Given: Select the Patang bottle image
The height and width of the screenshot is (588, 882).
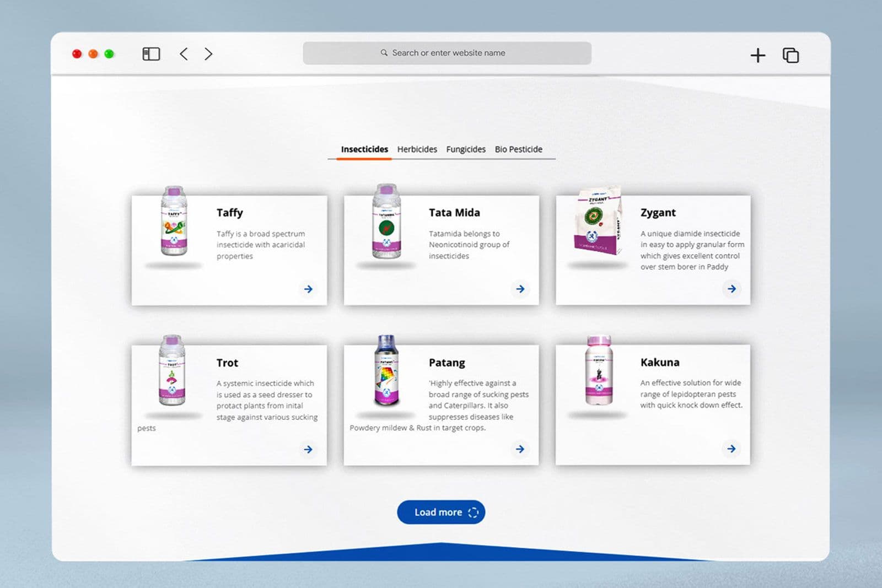Looking at the screenshot, I should pyautogui.click(x=386, y=370).
